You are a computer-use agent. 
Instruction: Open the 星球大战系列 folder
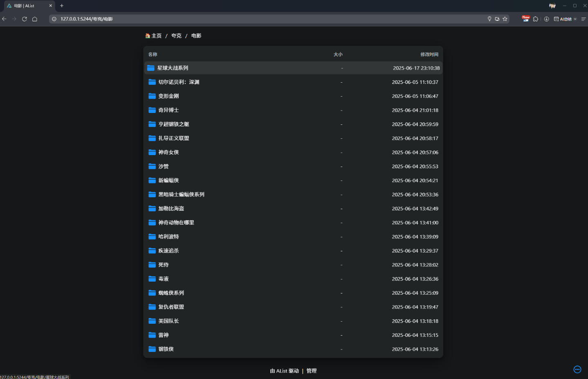tap(293, 68)
